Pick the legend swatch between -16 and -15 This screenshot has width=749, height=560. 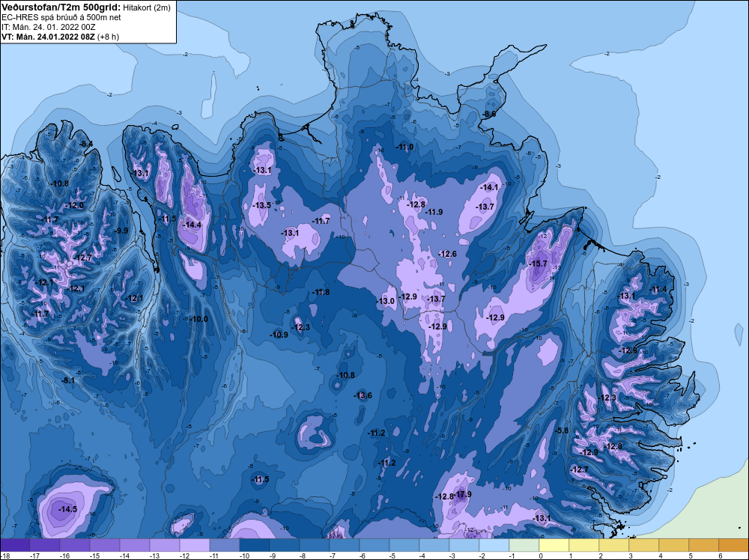[x=74, y=545]
